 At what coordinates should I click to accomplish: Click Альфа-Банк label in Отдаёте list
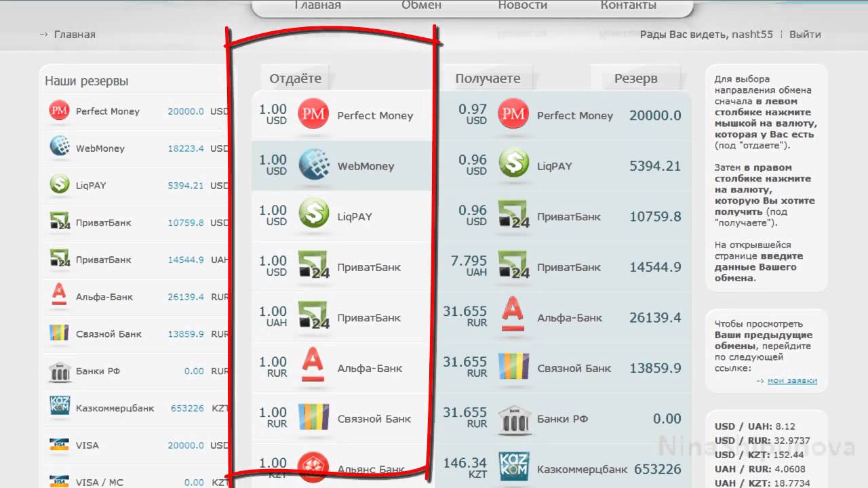(370, 369)
